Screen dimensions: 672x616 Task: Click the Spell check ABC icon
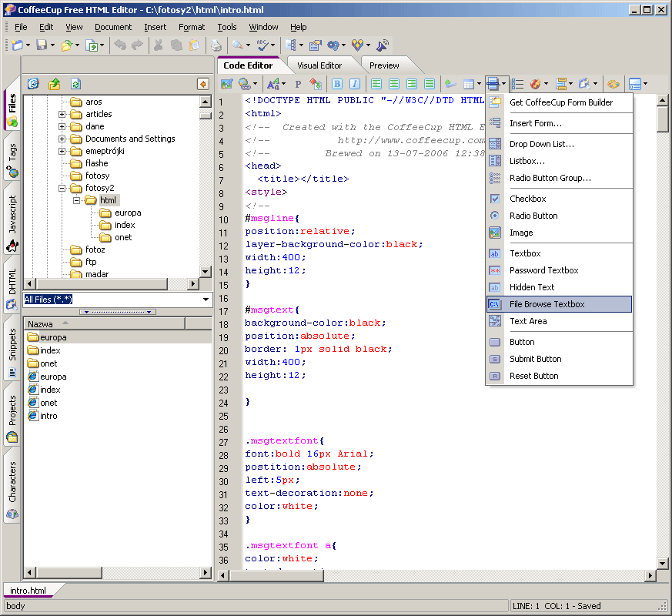tap(262, 45)
